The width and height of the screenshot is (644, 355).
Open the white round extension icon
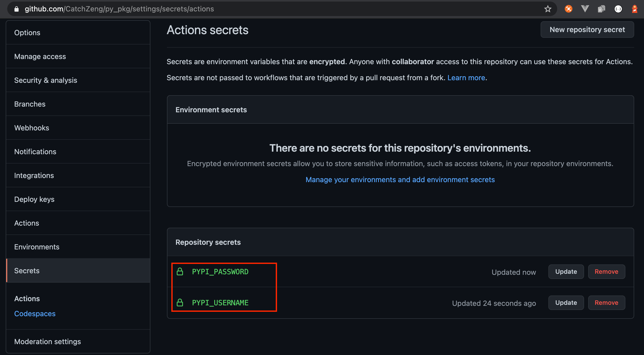point(618,9)
